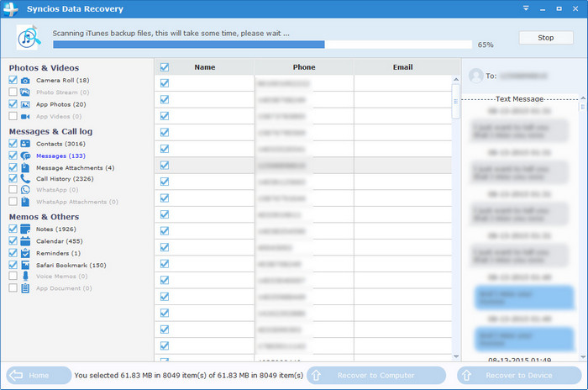Image resolution: width=588 pixels, height=390 pixels.
Task: Click the Home button
Action: [39, 376]
